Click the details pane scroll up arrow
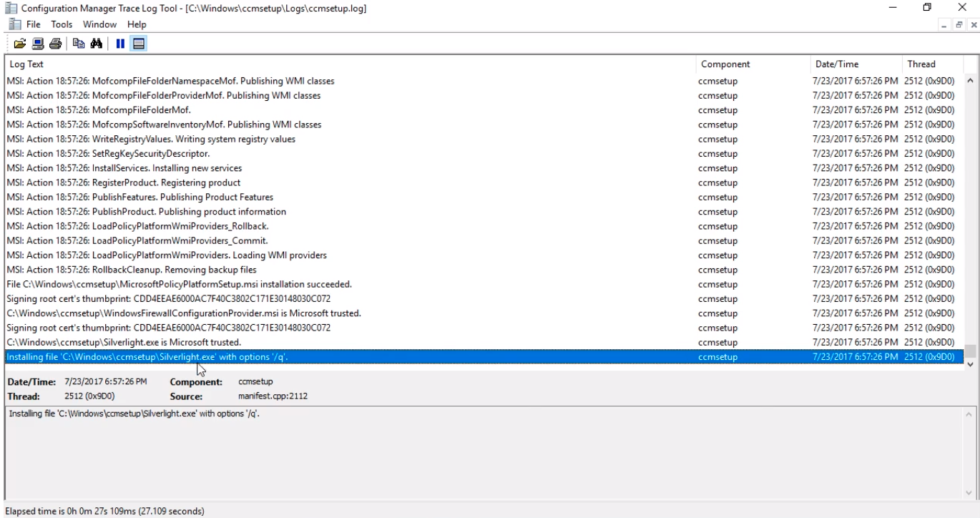The height and width of the screenshot is (518, 980). (969, 414)
